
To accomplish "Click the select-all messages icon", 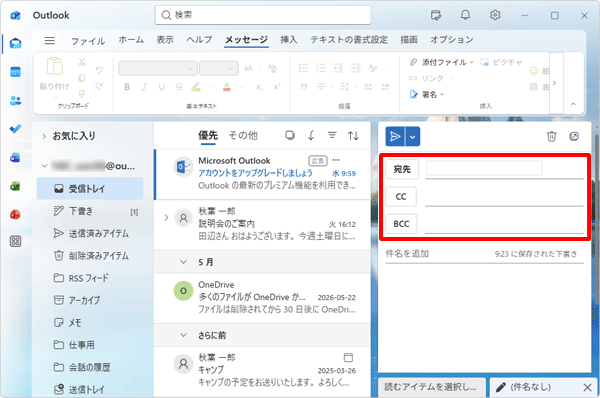I will [290, 135].
